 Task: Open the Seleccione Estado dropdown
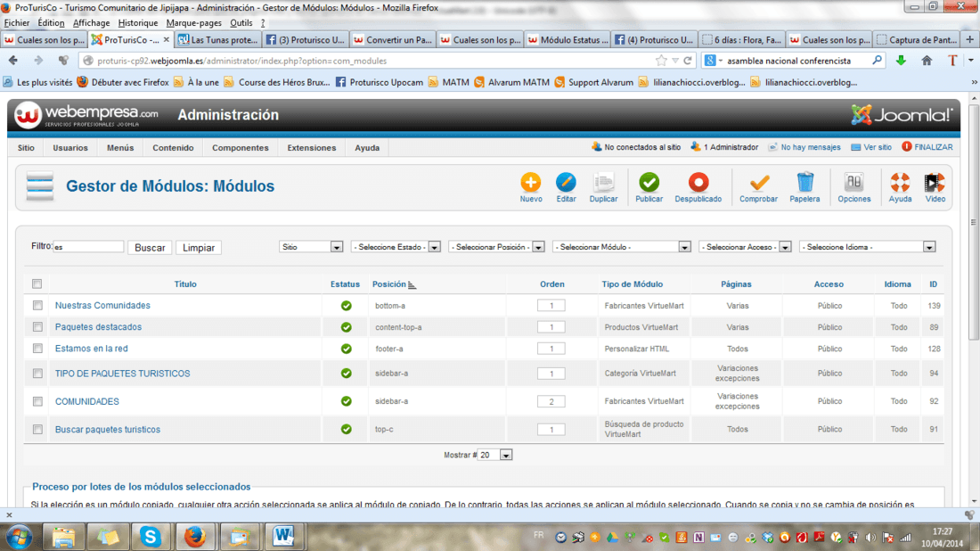click(396, 247)
